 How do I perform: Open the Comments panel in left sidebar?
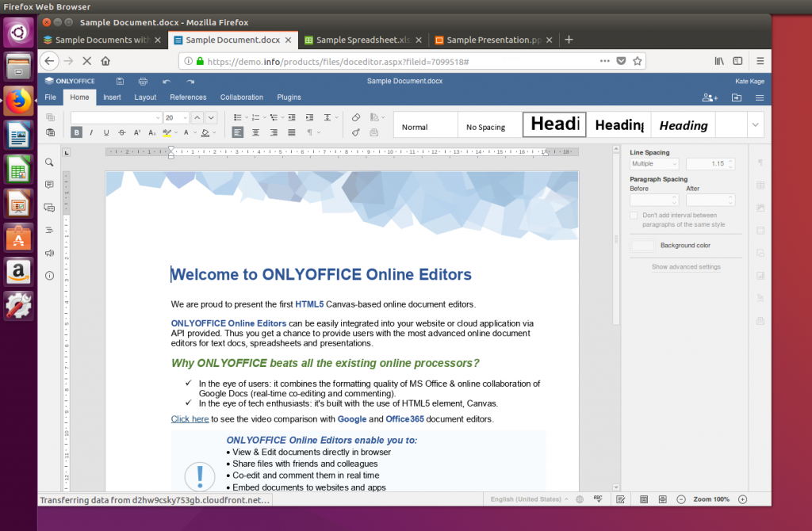pyautogui.click(x=49, y=185)
